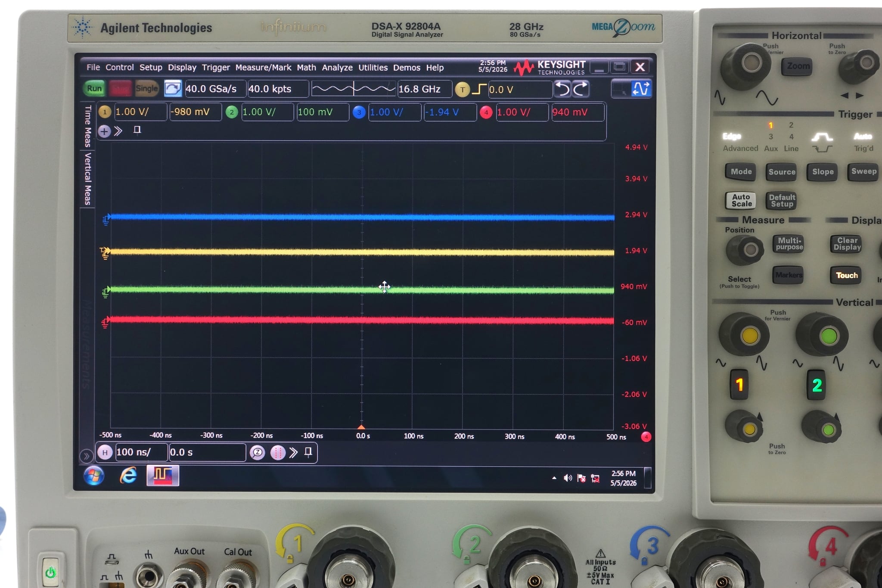Open the Time Meas side tab
This screenshot has height=588, width=882.
coord(88,127)
